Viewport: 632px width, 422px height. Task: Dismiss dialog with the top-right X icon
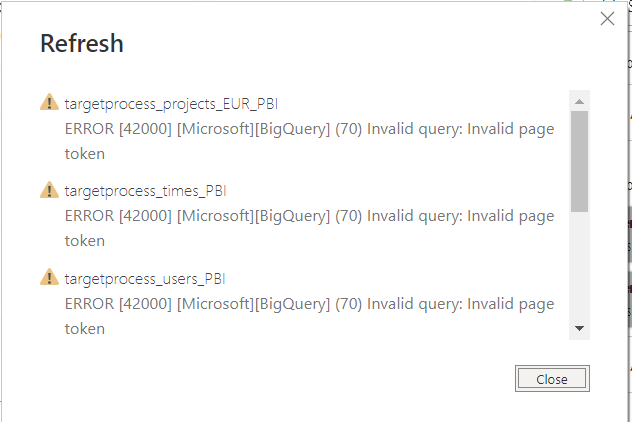pos(607,19)
